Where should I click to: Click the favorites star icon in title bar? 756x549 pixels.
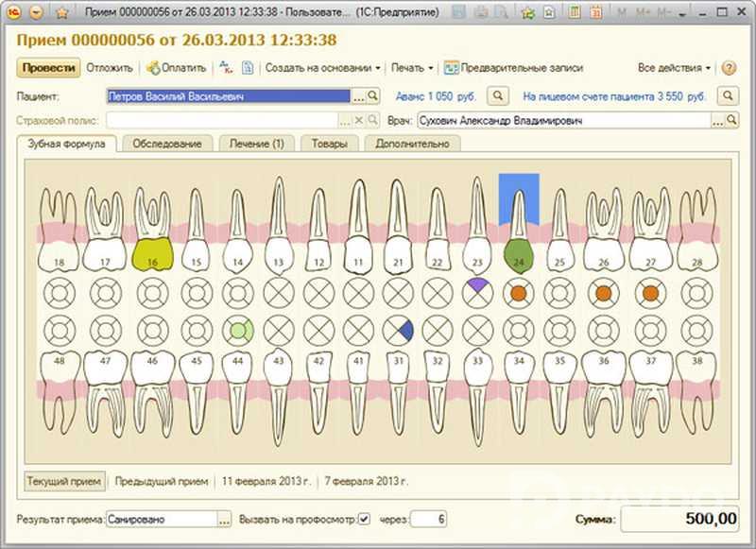pyautogui.click(x=61, y=13)
